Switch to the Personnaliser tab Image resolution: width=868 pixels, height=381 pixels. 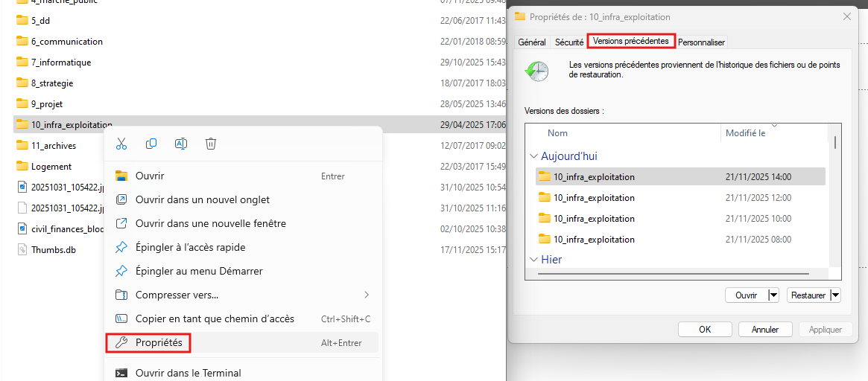pos(701,42)
